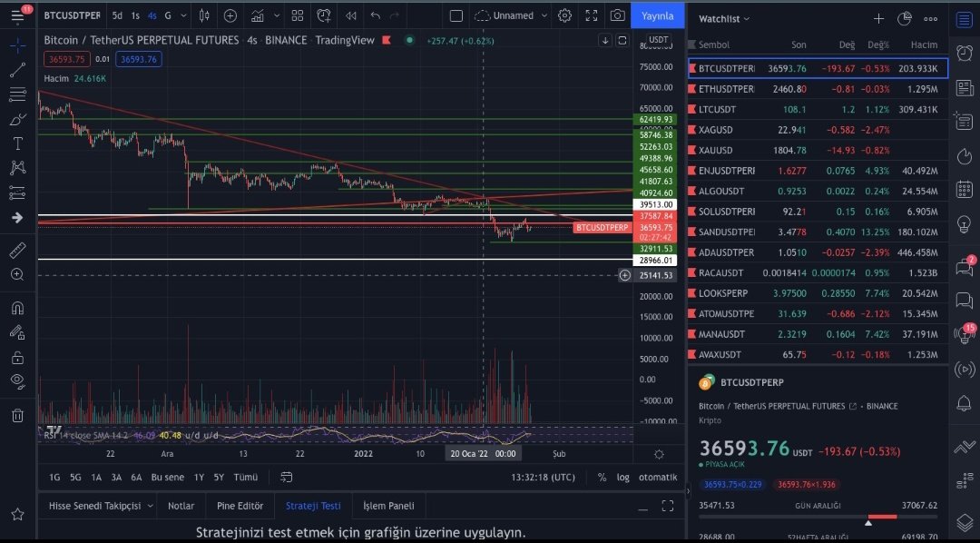Select the crosshair cursor tool
This screenshot has width=980, height=543.
pyautogui.click(x=17, y=45)
